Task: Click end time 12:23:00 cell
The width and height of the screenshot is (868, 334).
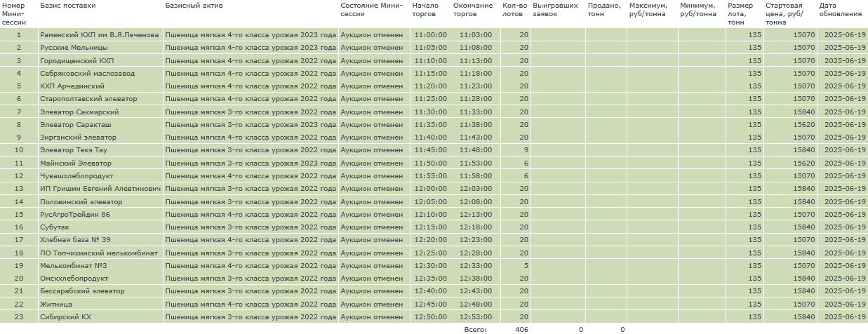Action: [476, 240]
